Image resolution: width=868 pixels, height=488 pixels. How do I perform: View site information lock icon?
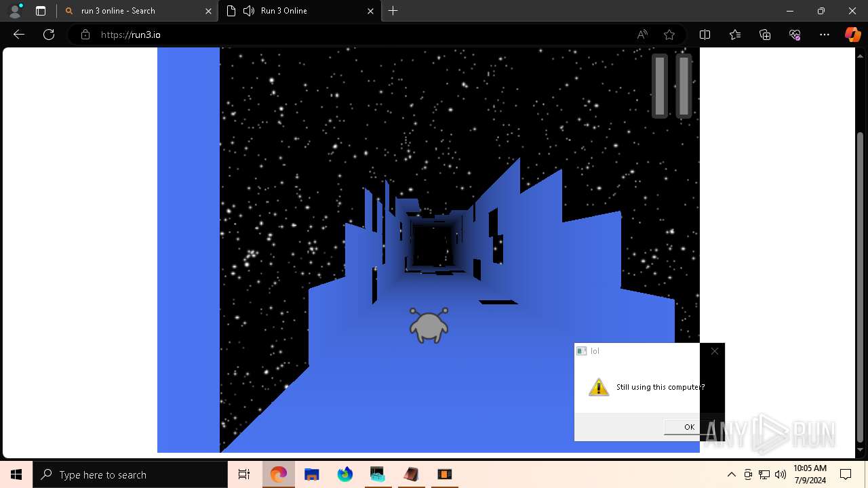click(85, 35)
